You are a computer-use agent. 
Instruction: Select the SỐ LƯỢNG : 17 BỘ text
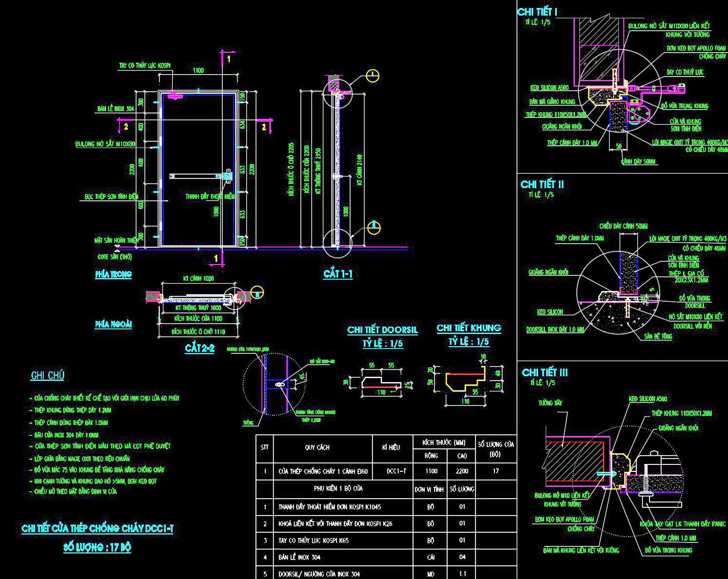[x=97, y=547]
